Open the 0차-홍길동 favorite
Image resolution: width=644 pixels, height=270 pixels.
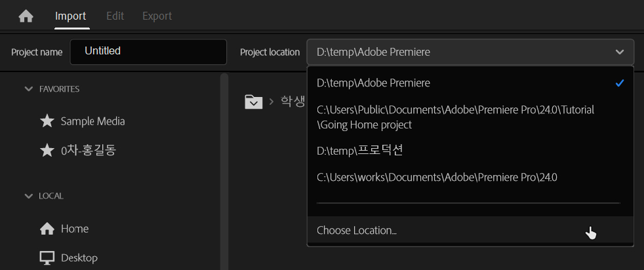89,151
